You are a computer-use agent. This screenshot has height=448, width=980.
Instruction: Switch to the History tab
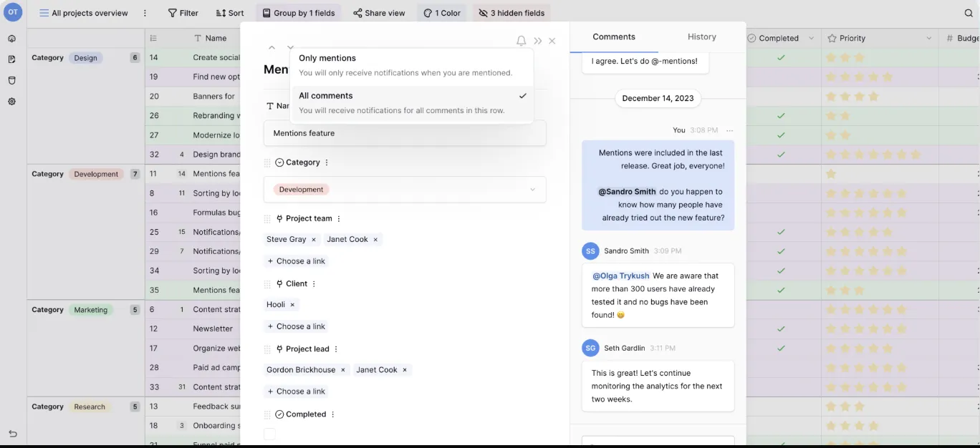click(701, 36)
